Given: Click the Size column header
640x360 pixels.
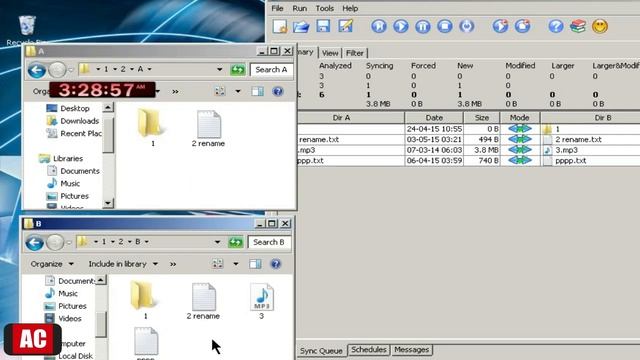Looking at the screenshot, I should (482, 118).
